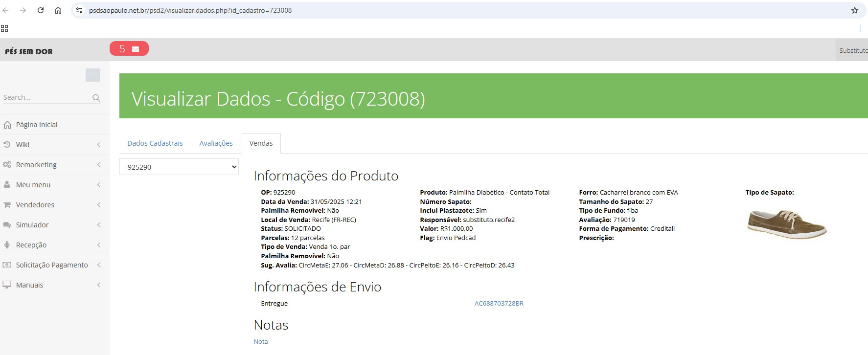Screen dimensions: 868x355
Task: Click the browser back arrow
Action: click(6, 10)
